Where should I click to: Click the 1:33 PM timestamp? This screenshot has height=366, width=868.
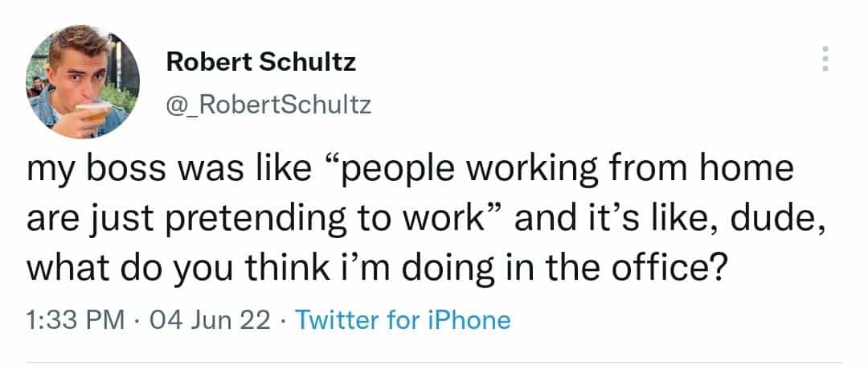click(x=76, y=320)
